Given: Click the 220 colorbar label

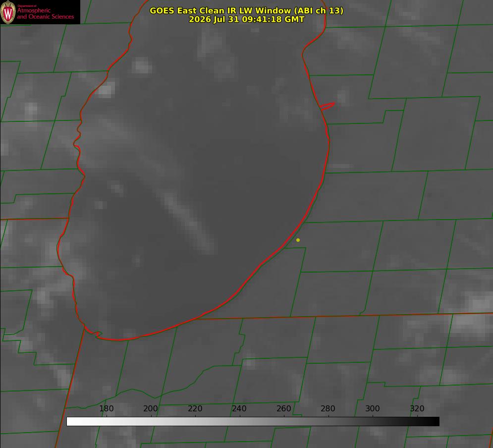Looking at the screenshot, I should click(195, 408).
